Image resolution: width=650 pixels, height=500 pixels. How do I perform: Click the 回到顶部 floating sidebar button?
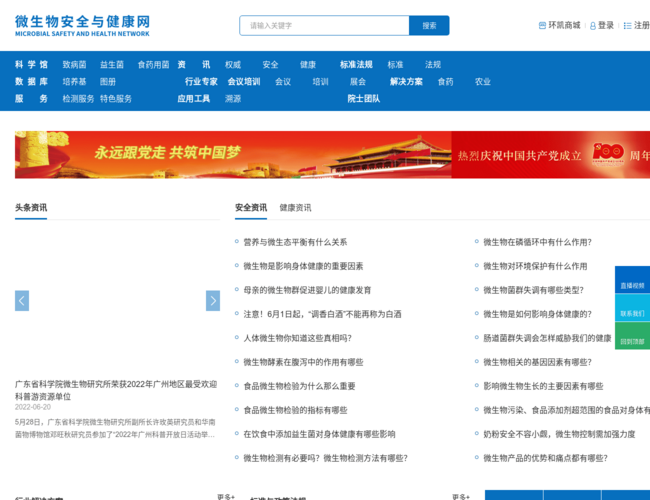point(632,335)
